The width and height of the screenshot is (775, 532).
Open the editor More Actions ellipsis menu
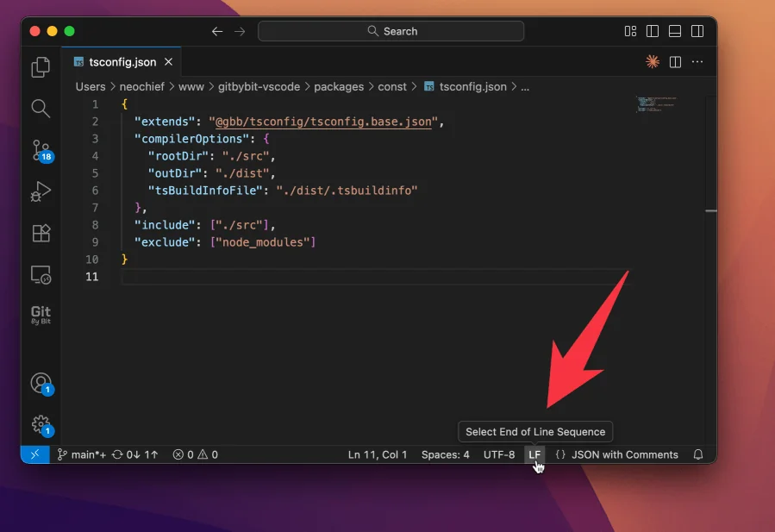[x=697, y=62]
